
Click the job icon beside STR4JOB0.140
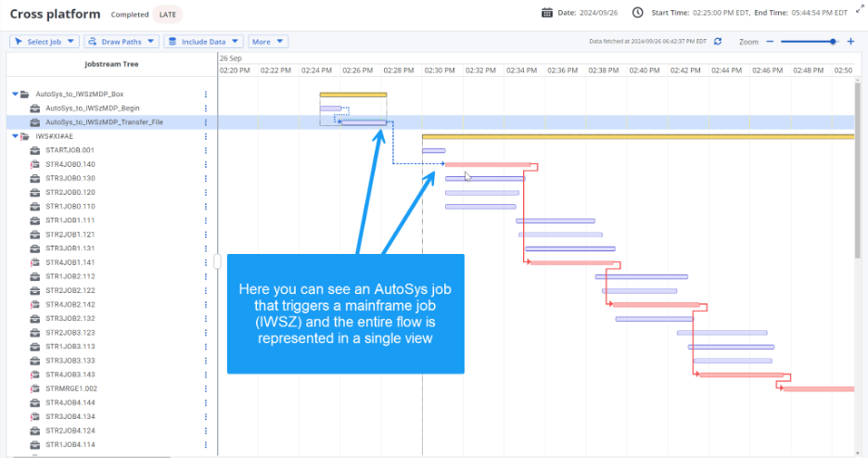[x=35, y=164]
